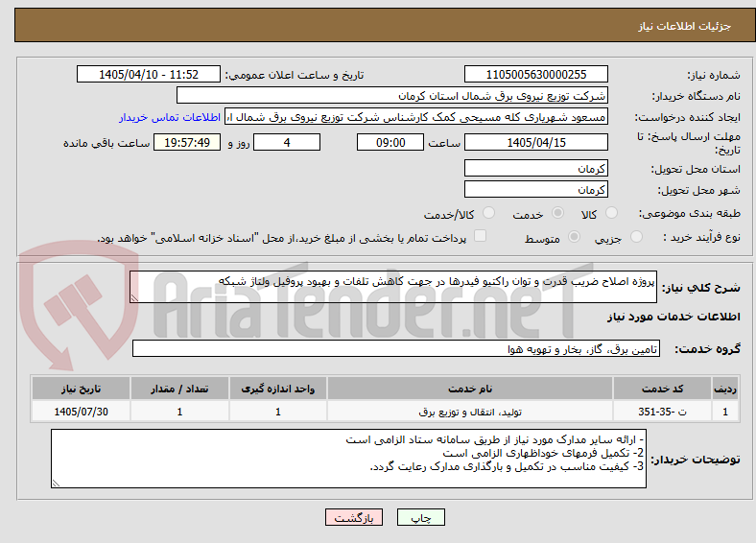756x543 pixels.
Task: Click the توضیحات خریدار notes textarea
Action: 348,459
